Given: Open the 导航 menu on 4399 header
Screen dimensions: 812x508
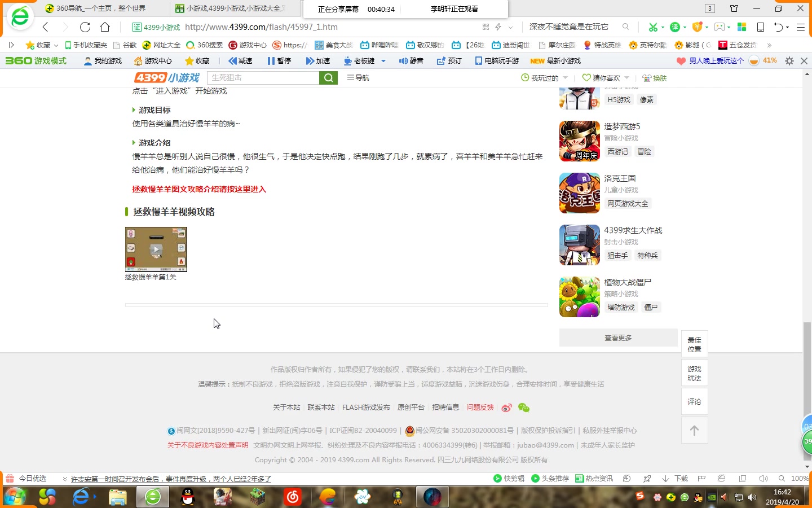Looking at the screenshot, I should click(358, 78).
